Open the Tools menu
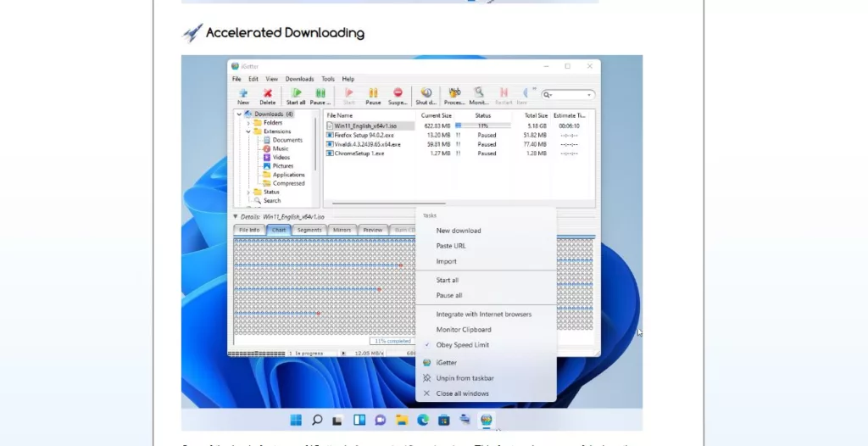The height and width of the screenshot is (446, 868). [328, 79]
